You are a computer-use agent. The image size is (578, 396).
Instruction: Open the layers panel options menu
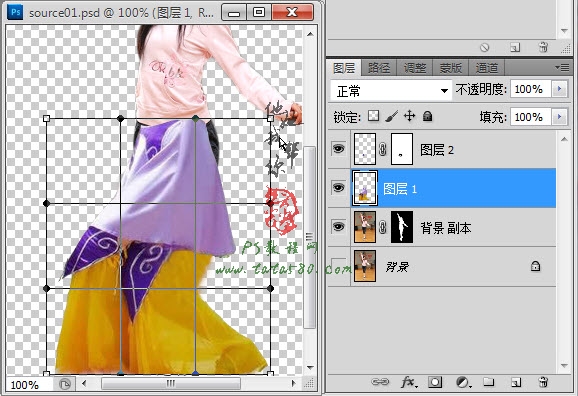(x=562, y=67)
